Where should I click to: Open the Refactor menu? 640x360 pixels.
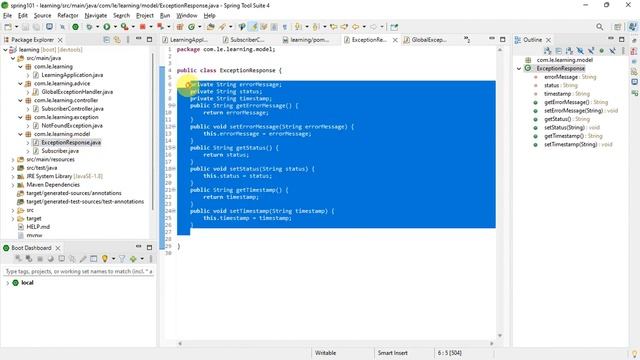coord(67,16)
